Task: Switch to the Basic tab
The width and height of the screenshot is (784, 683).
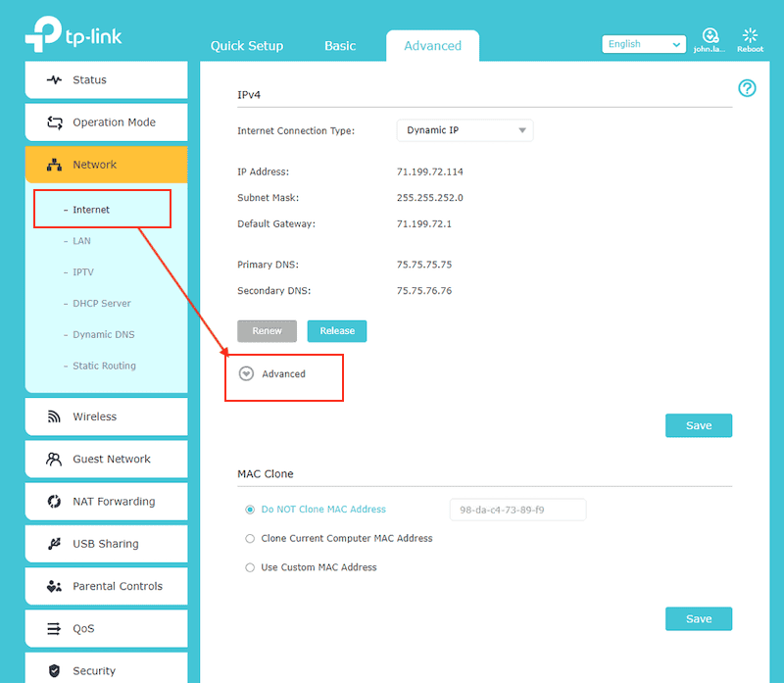Action: 340,46
